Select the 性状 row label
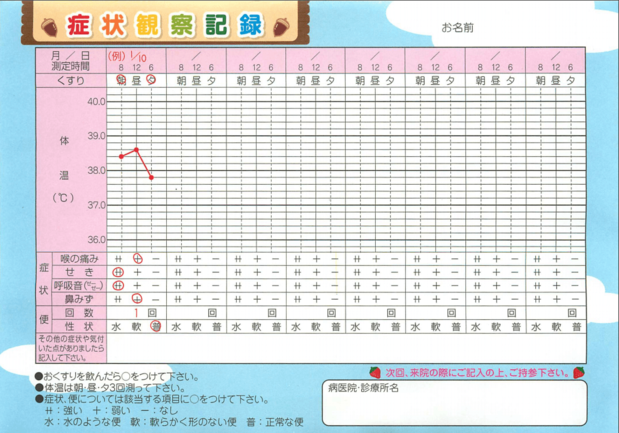The height and width of the screenshot is (433, 619). click(x=79, y=326)
